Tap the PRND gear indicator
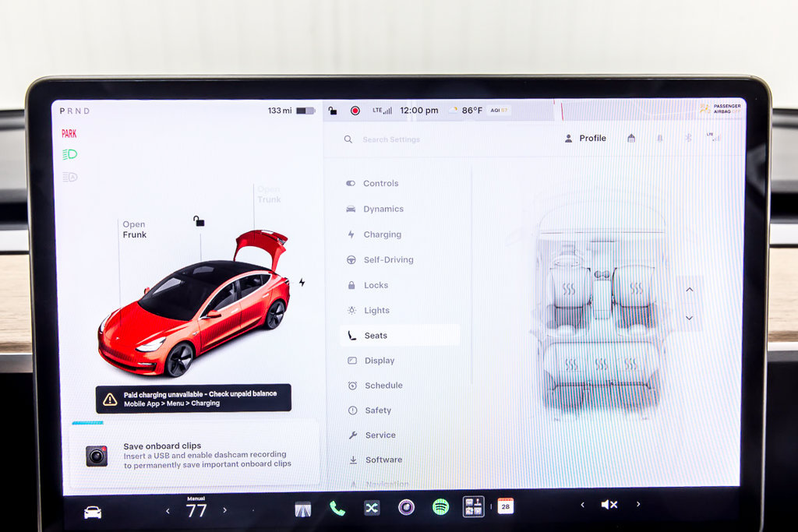 click(75, 111)
